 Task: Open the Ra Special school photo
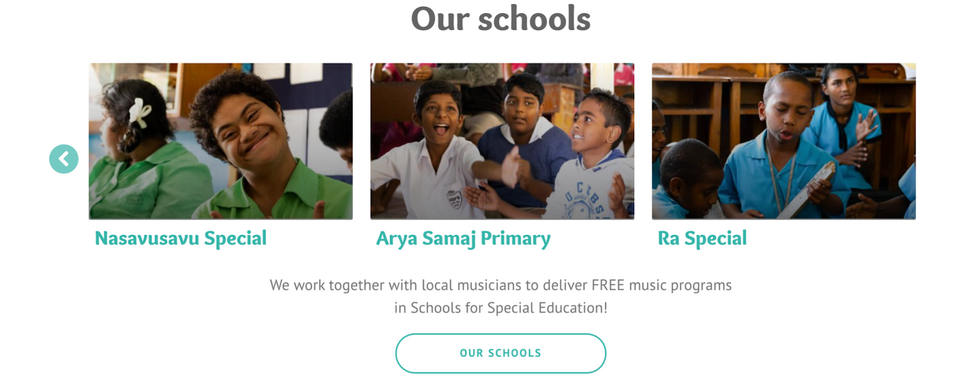pos(784,141)
